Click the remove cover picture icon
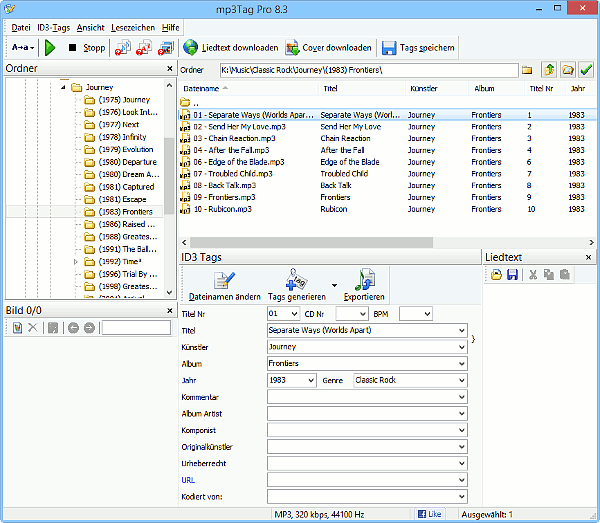The height and width of the screenshot is (523, 600). coord(166,48)
